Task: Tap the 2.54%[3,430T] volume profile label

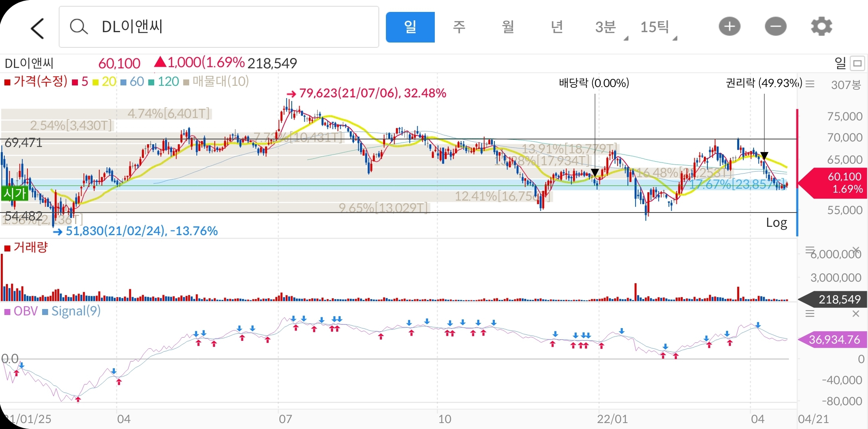Action: [71, 126]
